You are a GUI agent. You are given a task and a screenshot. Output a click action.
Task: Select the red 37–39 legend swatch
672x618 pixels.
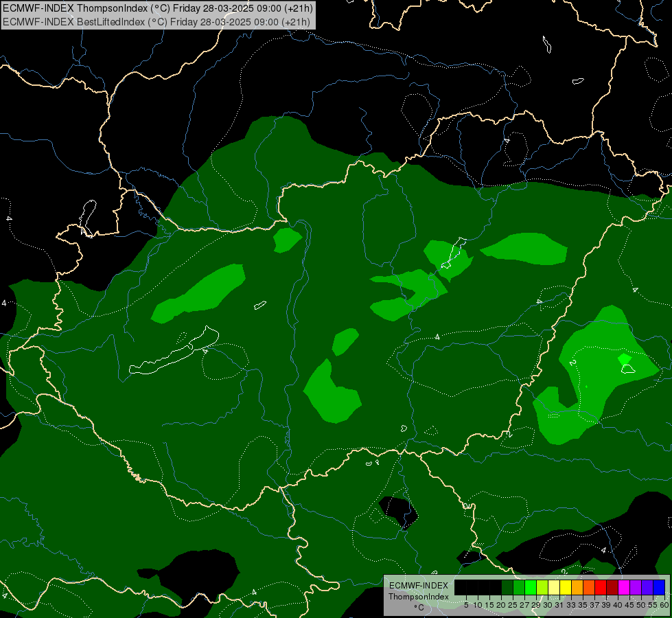(x=601, y=587)
